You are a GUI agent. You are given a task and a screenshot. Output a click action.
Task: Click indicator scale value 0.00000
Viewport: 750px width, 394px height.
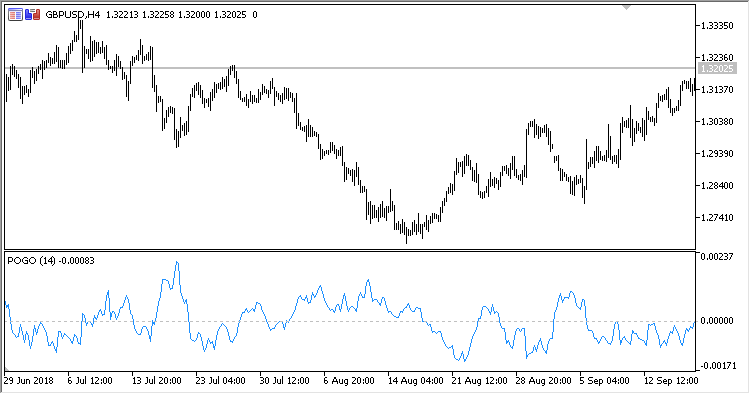point(717,321)
